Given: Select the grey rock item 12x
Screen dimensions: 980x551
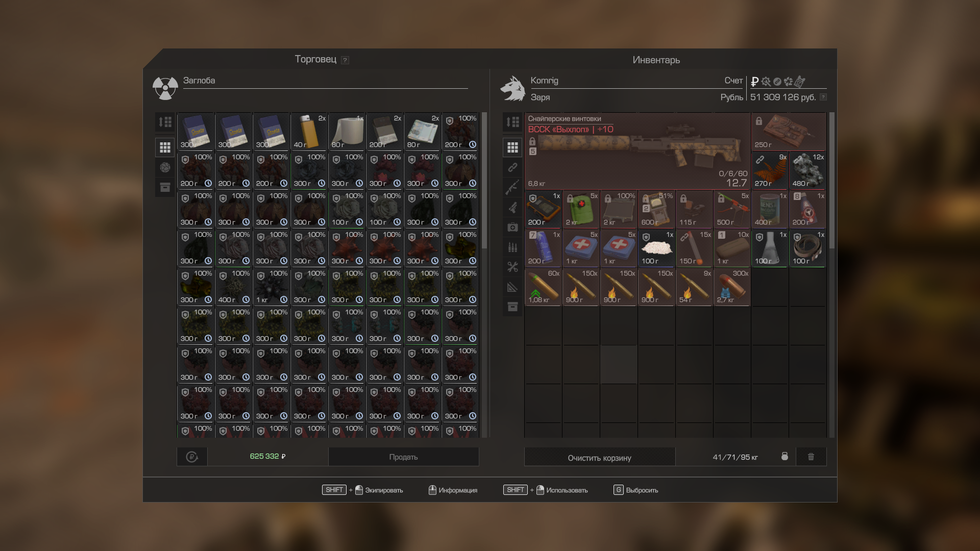Looking at the screenshot, I should tap(807, 170).
